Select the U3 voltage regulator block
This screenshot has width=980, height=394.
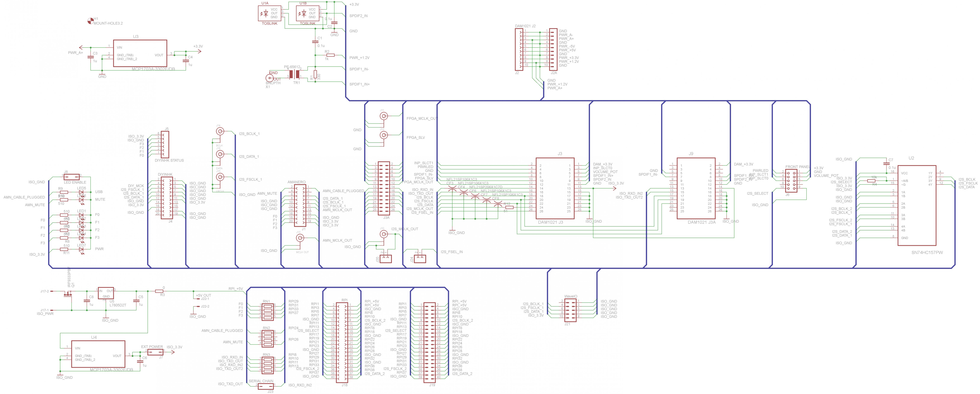pos(140,53)
